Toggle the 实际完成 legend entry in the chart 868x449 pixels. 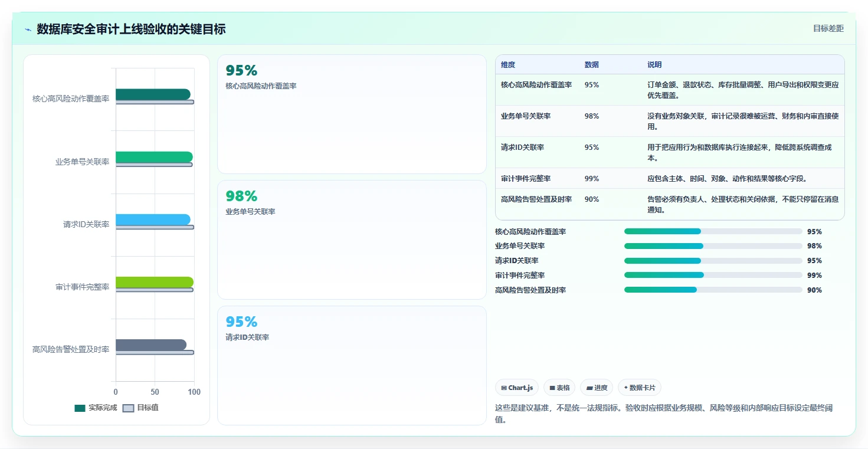[96, 408]
